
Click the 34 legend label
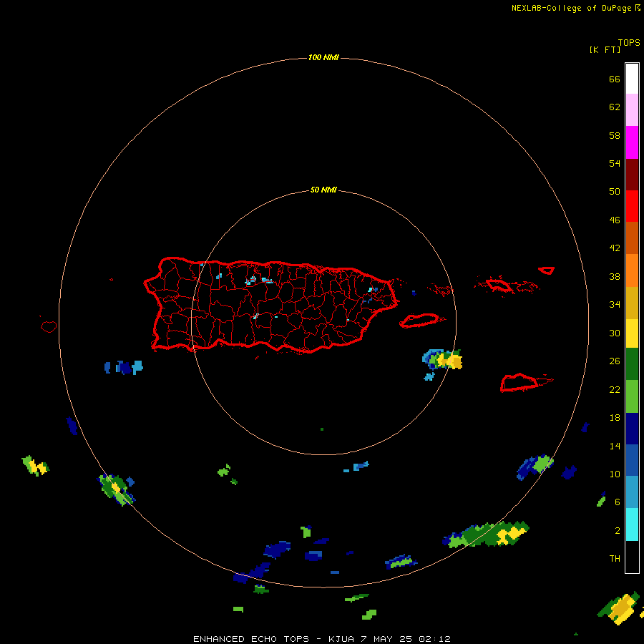click(x=615, y=305)
